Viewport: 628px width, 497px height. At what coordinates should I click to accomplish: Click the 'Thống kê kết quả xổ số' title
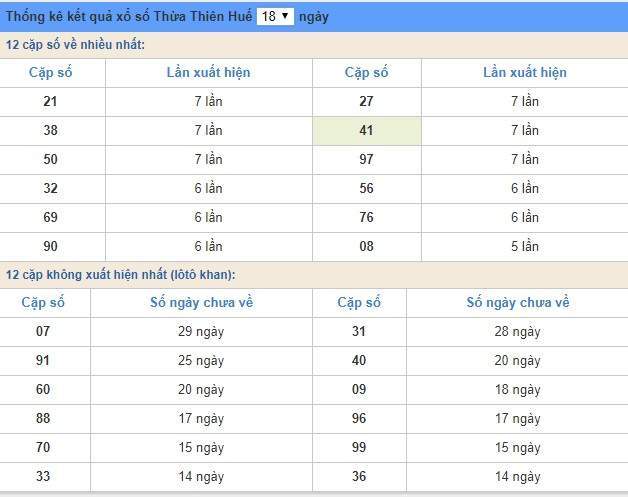130,16
